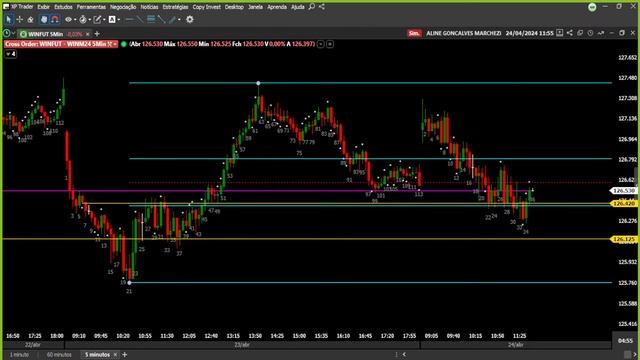The height and width of the screenshot is (360, 640).
Task: Click the current price 126.530 label
Action: click(623, 191)
